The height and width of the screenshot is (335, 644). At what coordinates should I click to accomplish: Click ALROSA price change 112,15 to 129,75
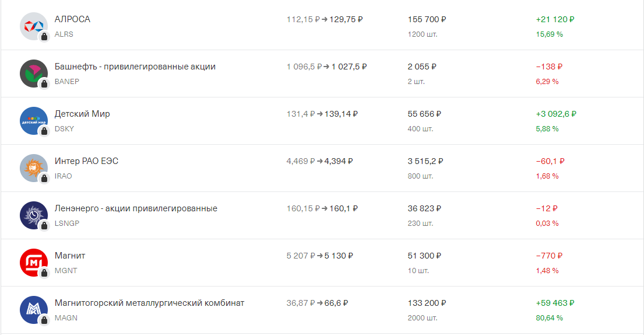[325, 19]
